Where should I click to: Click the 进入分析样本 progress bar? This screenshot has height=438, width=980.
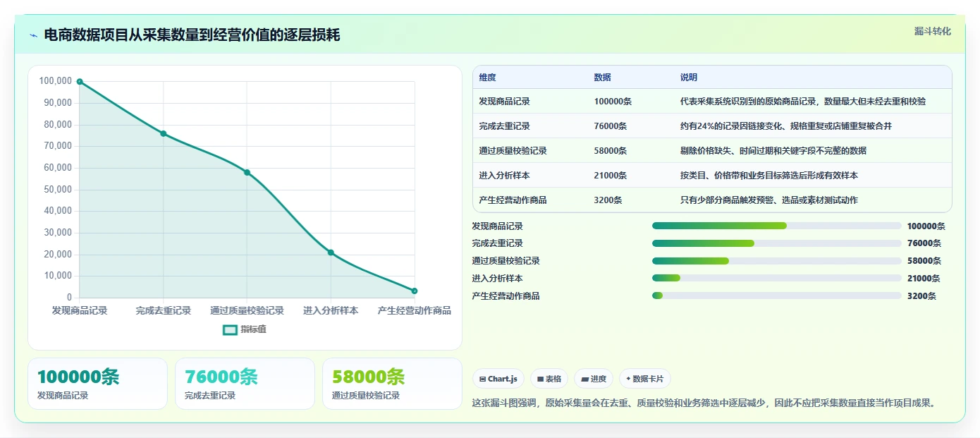tap(777, 279)
